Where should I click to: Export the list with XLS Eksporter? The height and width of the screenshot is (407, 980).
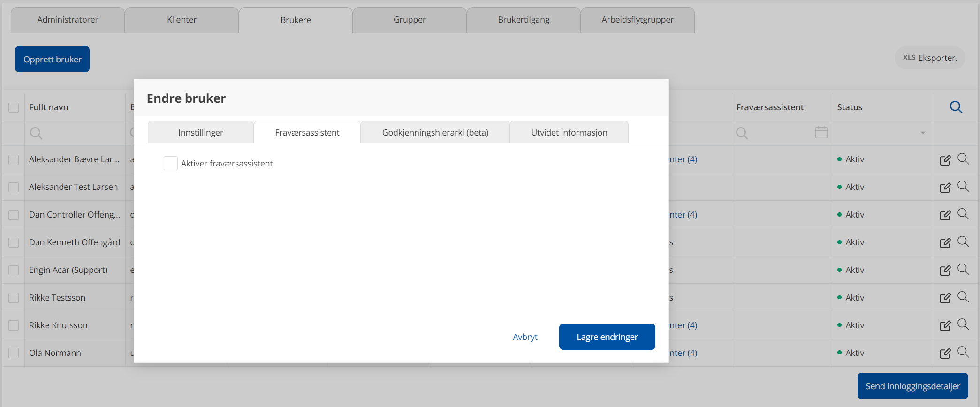[929, 58]
